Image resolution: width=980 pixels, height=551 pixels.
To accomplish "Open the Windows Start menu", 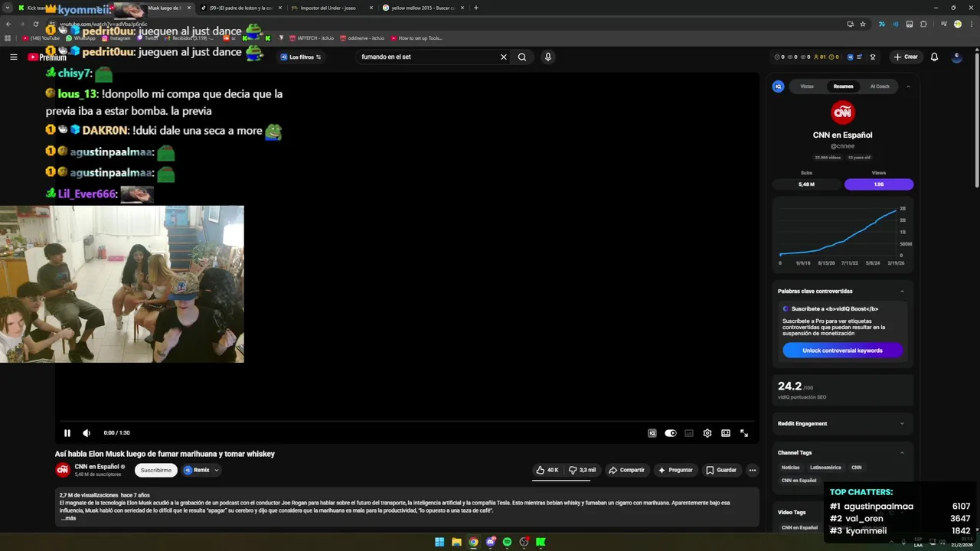I will click(x=439, y=542).
